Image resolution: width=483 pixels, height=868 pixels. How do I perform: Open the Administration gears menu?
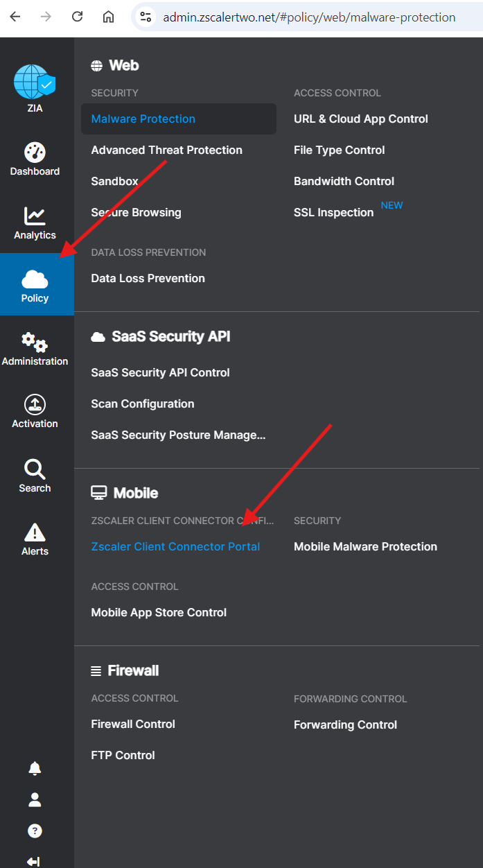35,342
